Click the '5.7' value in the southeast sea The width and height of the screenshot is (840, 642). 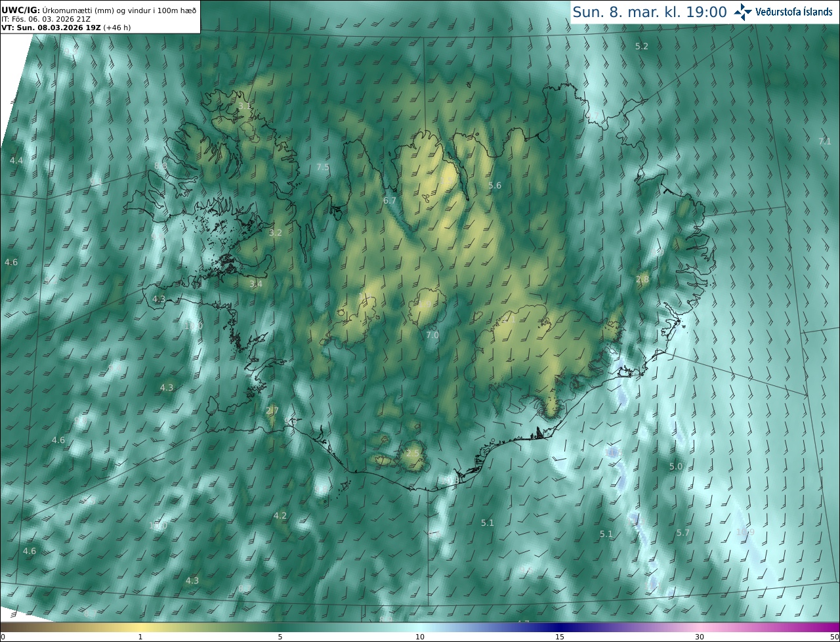tap(683, 532)
